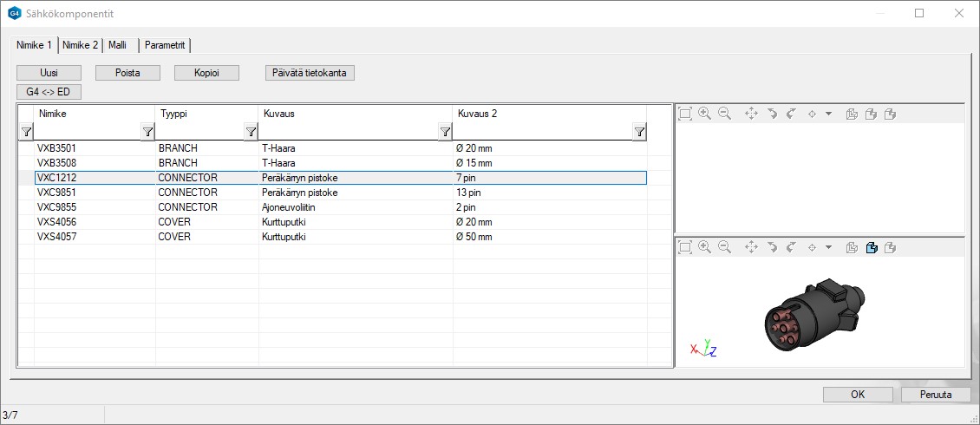
Task: Click the Kopioi button
Action: point(206,73)
